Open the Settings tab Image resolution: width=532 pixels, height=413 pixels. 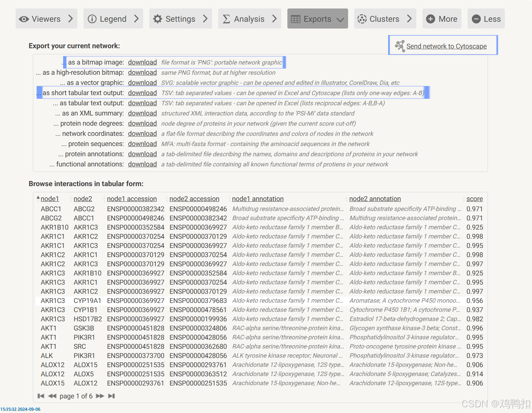tap(180, 19)
